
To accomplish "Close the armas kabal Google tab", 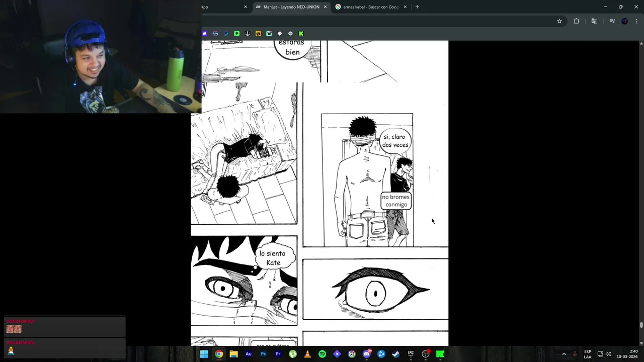I will (x=405, y=7).
